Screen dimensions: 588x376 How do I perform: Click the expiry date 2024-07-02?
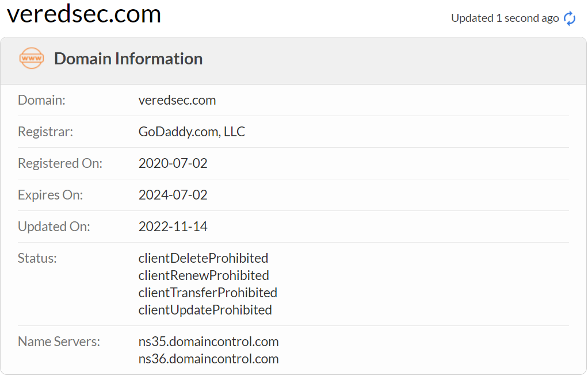[173, 195]
